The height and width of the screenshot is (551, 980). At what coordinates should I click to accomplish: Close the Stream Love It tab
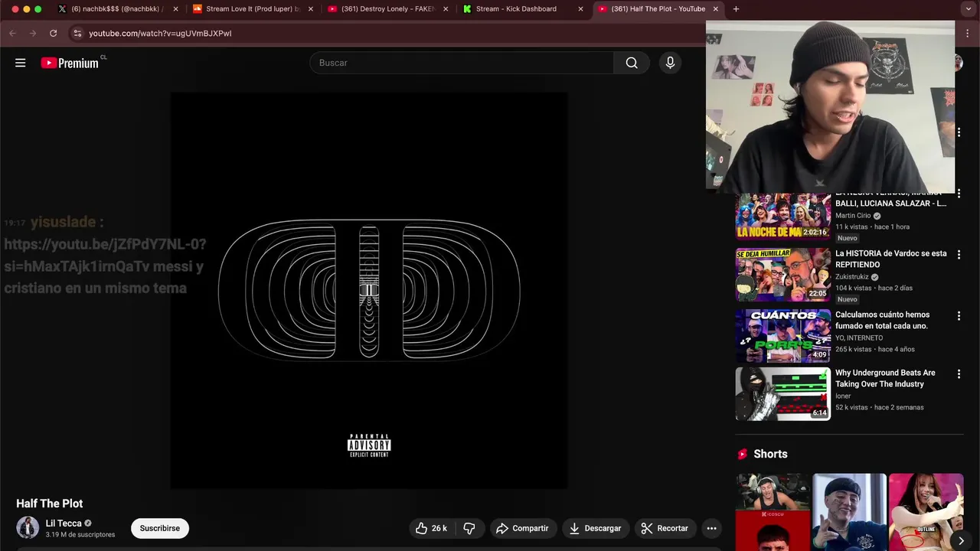pos(311,9)
